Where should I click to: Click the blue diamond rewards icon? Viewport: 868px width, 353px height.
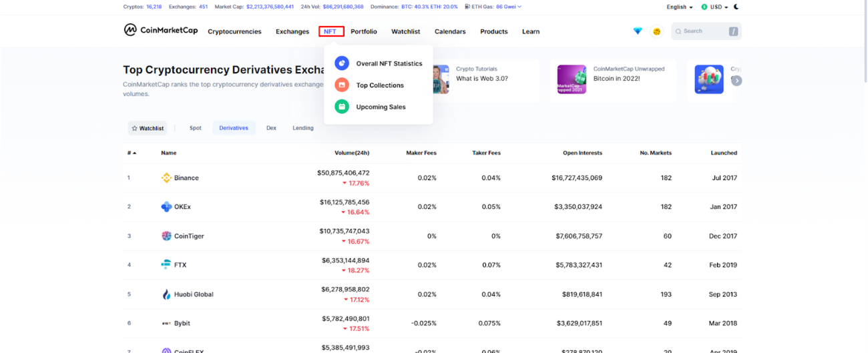click(638, 31)
